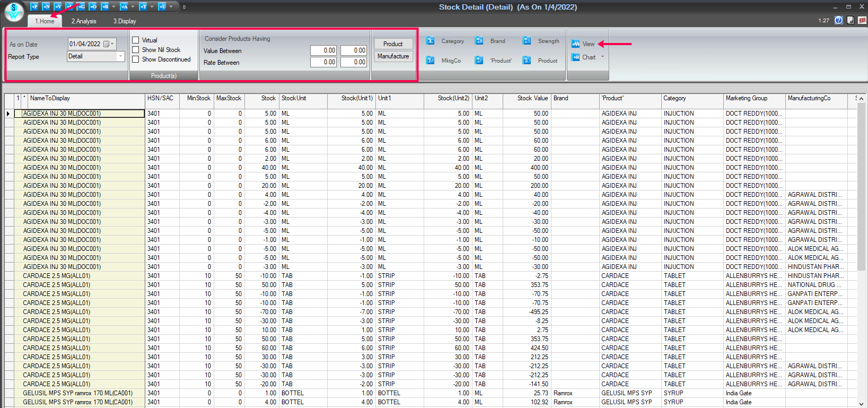Expand the Chart dropdown arrow

tap(603, 57)
